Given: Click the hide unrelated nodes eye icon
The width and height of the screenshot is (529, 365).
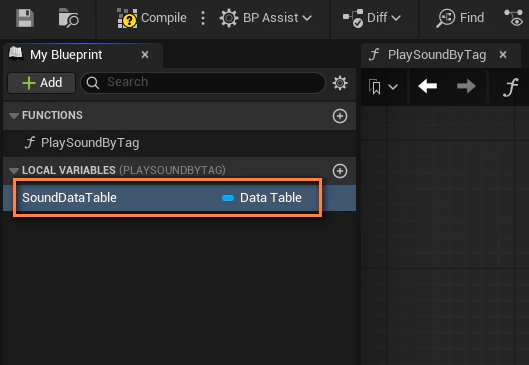Looking at the screenshot, I should pyautogui.click(x=513, y=18).
